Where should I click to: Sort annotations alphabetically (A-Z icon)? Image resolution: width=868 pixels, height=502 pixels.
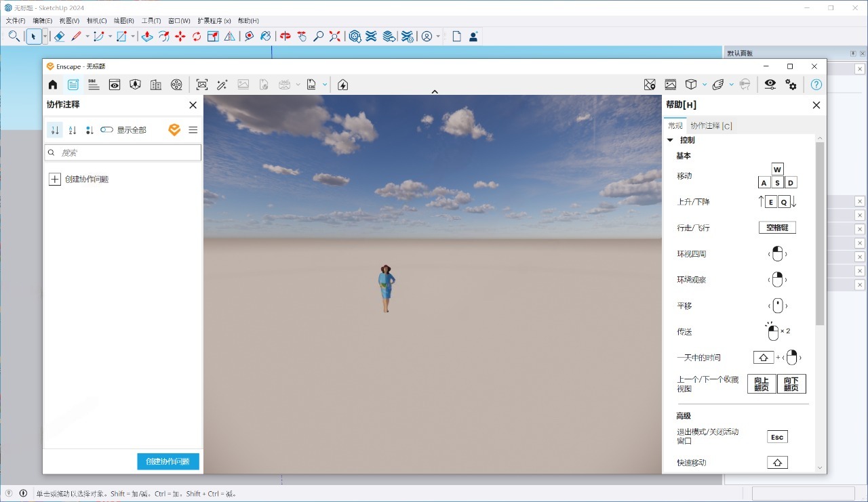click(73, 130)
